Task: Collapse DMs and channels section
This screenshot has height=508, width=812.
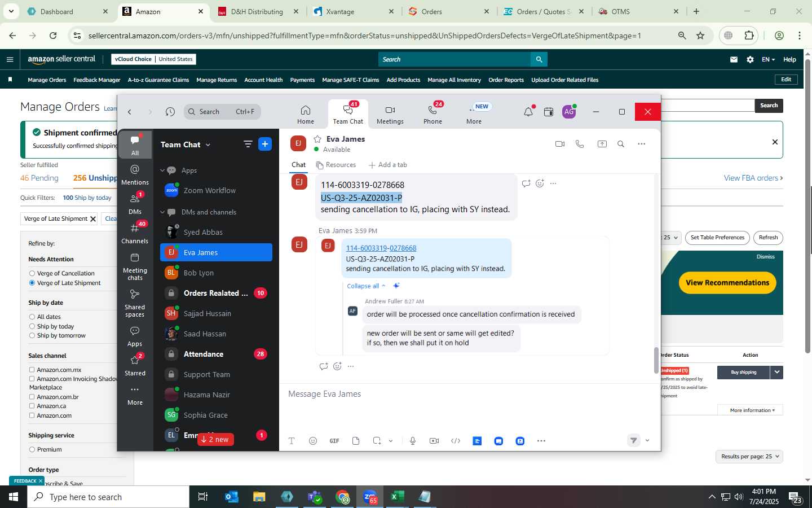Action: [162, 212]
